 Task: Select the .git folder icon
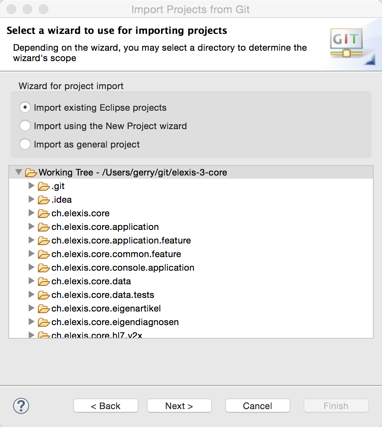coord(43,186)
